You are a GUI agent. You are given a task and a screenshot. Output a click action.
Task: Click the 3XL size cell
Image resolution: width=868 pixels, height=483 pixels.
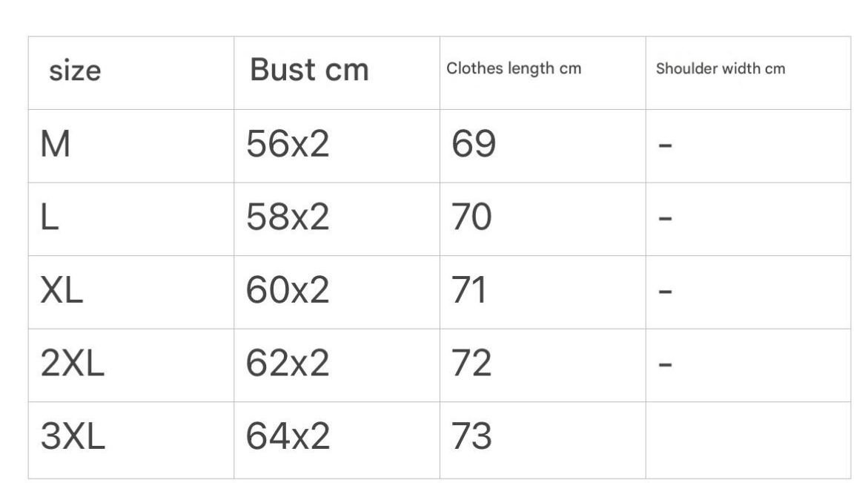click(72, 438)
